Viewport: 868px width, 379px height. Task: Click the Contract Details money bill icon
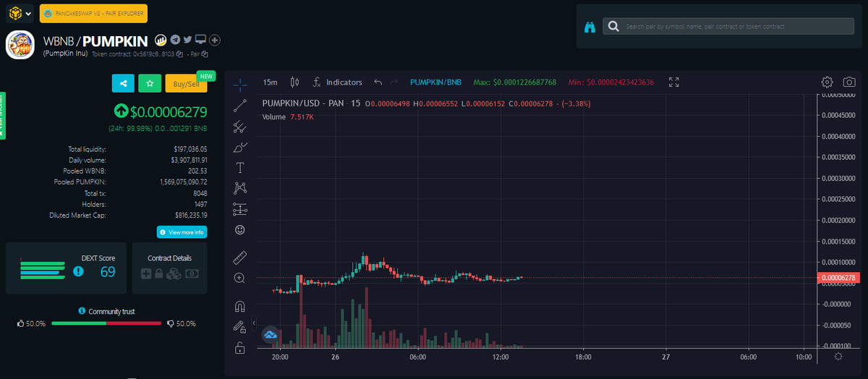click(192, 274)
